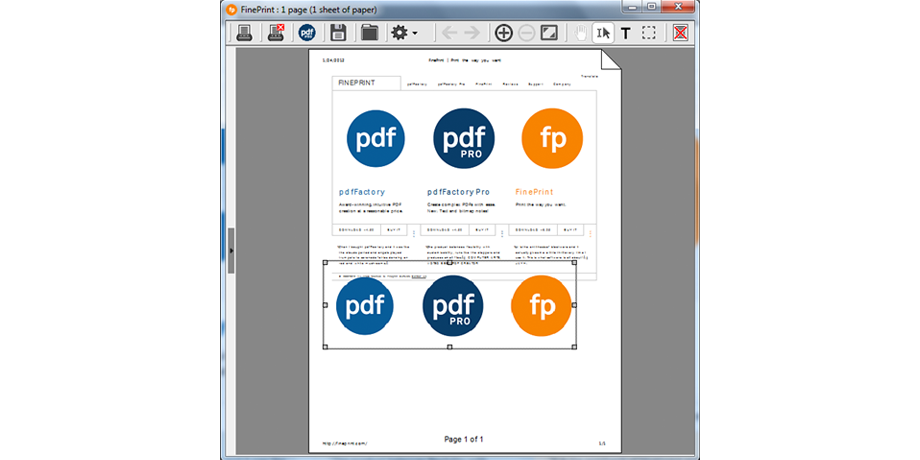Minimize the FinePrint window
920x460 pixels.
click(x=633, y=7)
